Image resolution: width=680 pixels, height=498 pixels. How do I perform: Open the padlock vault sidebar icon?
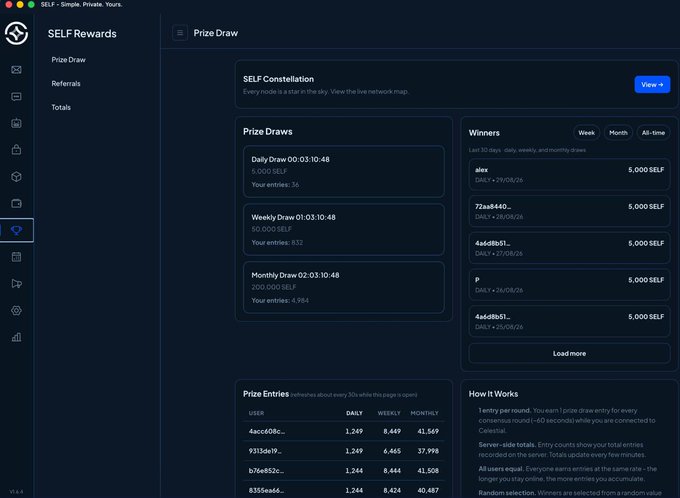point(16,150)
